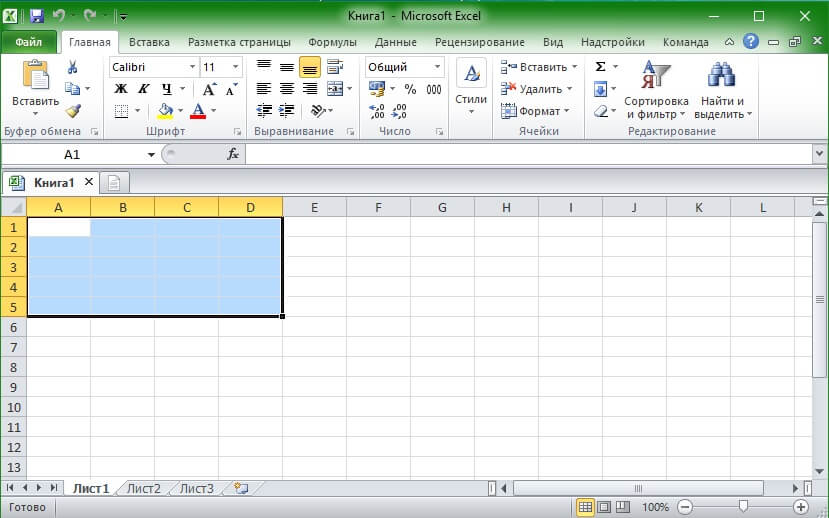Align text left
This screenshot has height=518, width=829.
[264, 88]
